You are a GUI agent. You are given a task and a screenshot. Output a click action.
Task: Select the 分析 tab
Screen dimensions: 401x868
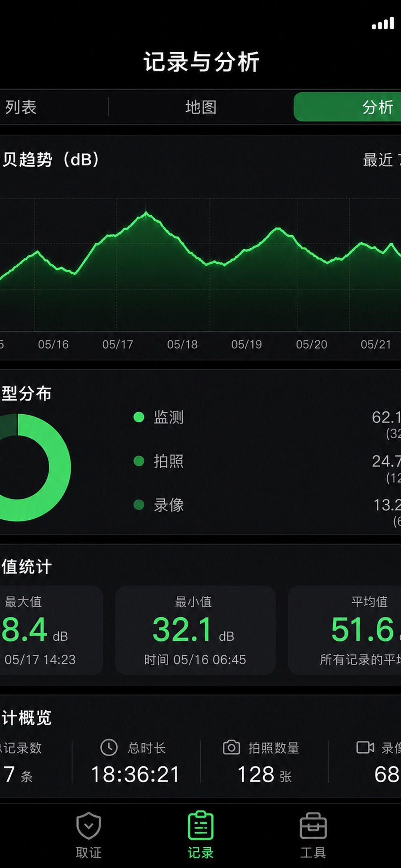348,107
